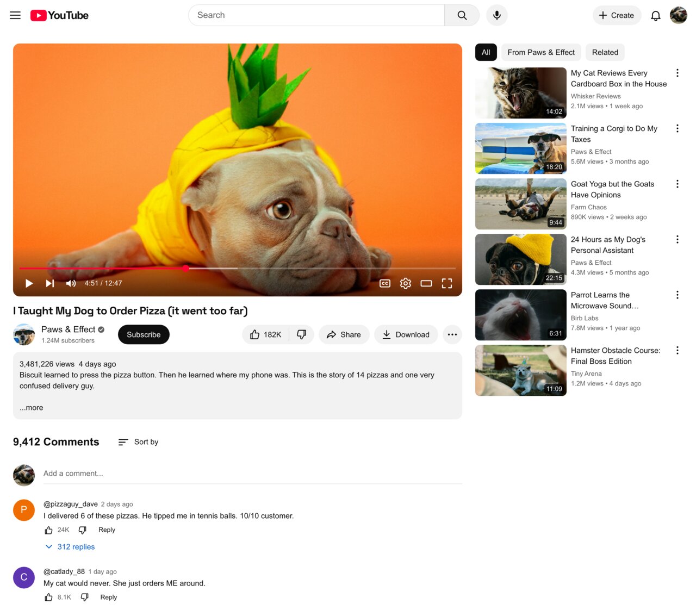This screenshot has width=696, height=616.
Task: Select the Related chip
Action: 605,52
